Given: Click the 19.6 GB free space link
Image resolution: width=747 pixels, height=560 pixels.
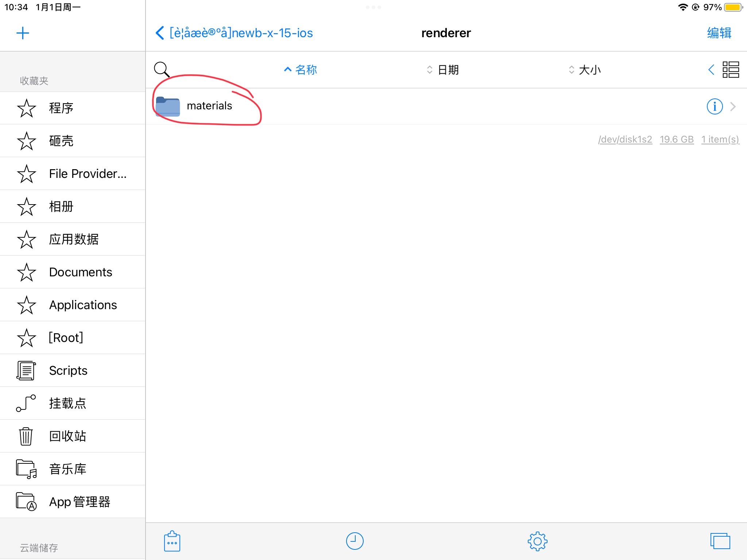Looking at the screenshot, I should point(677,139).
